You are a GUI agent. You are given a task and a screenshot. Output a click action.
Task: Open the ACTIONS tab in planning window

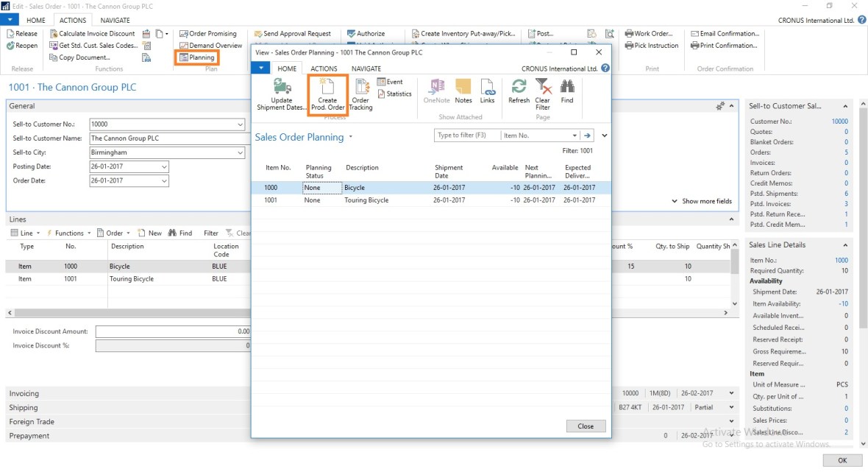tap(324, 68)
